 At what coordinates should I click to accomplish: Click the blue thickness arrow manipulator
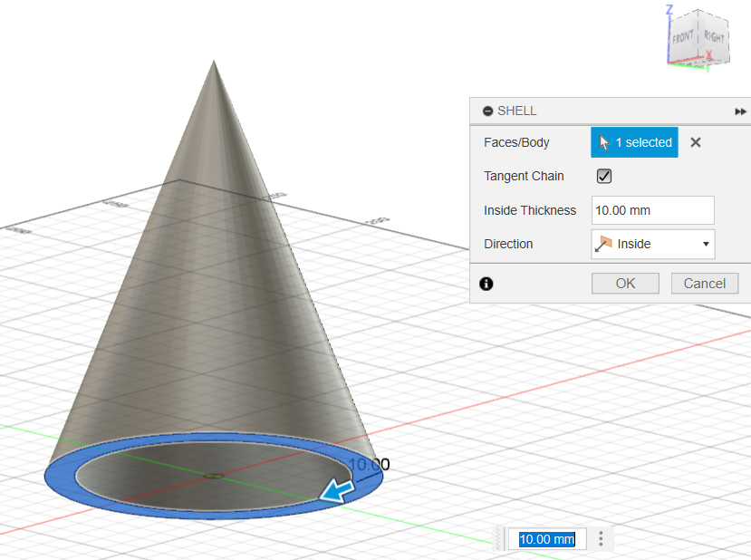pyautogui.click(x=338, y=490)
